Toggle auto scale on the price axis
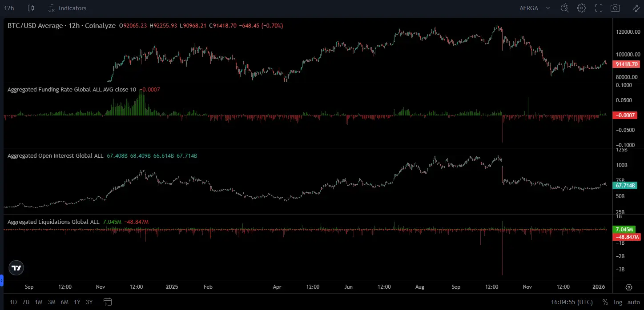644x310 pixels. click(x=633, y=302)
